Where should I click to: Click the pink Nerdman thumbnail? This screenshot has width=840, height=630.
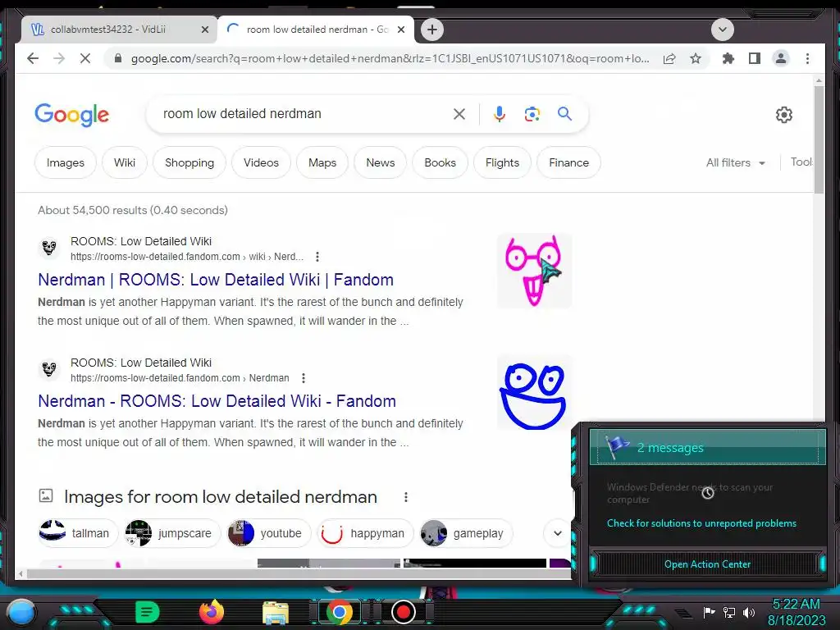(x=534, y=271)
